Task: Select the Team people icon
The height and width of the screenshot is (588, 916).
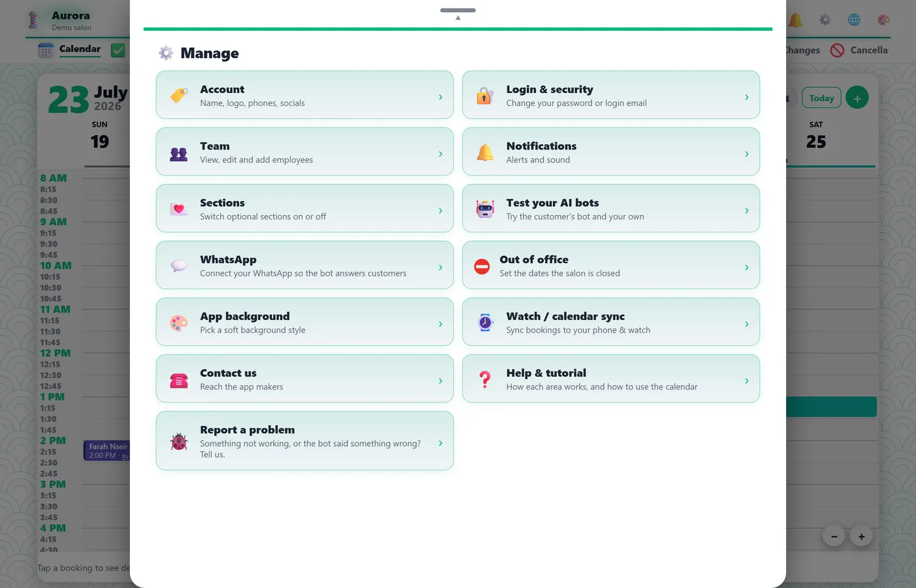Action: pyautogui.click(x=179, y=153)
